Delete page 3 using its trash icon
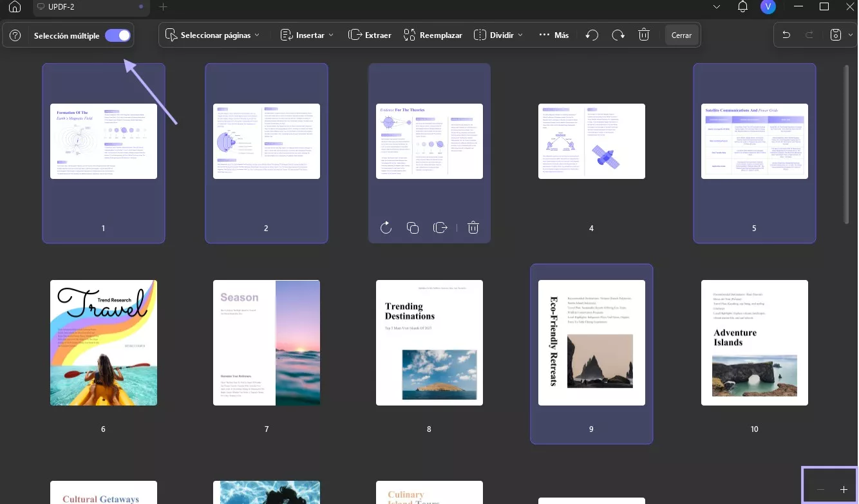This screenshot has height=504, width=859. [473, 228]
